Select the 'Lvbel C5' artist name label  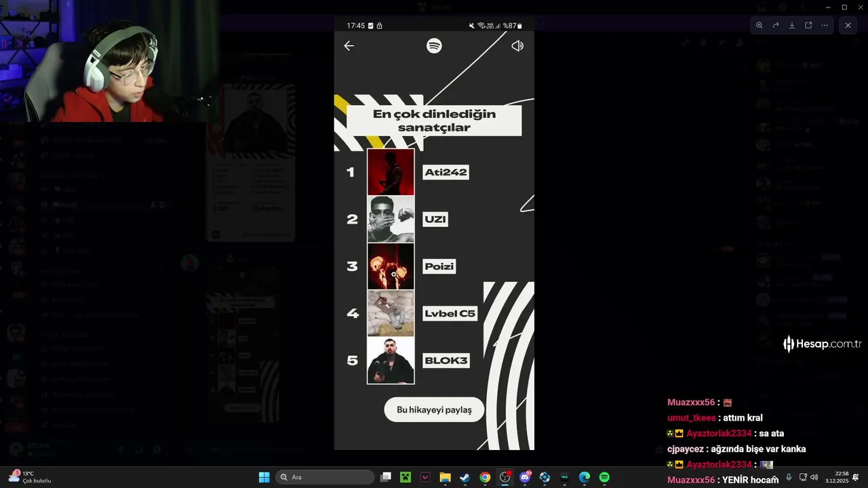(450, 313)
